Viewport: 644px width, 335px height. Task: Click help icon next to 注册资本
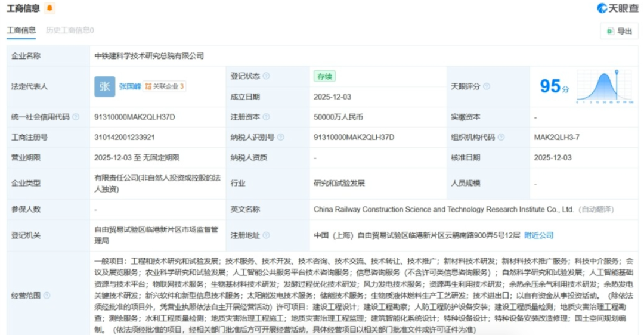266,117
